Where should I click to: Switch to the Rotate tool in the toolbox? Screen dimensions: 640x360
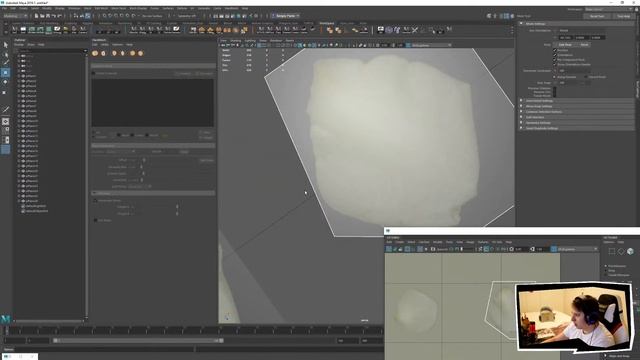pyautogui.click(x=5, y=82)
